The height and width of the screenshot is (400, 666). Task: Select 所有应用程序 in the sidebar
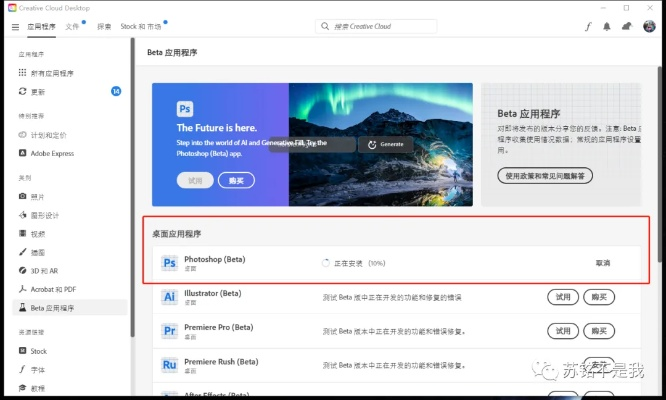point(52,73)
